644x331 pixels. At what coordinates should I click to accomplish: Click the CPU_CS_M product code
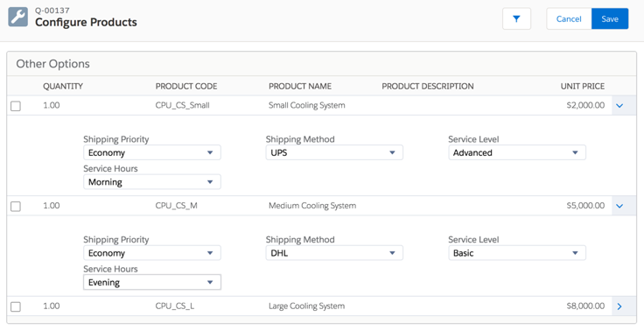click(176, 206)
